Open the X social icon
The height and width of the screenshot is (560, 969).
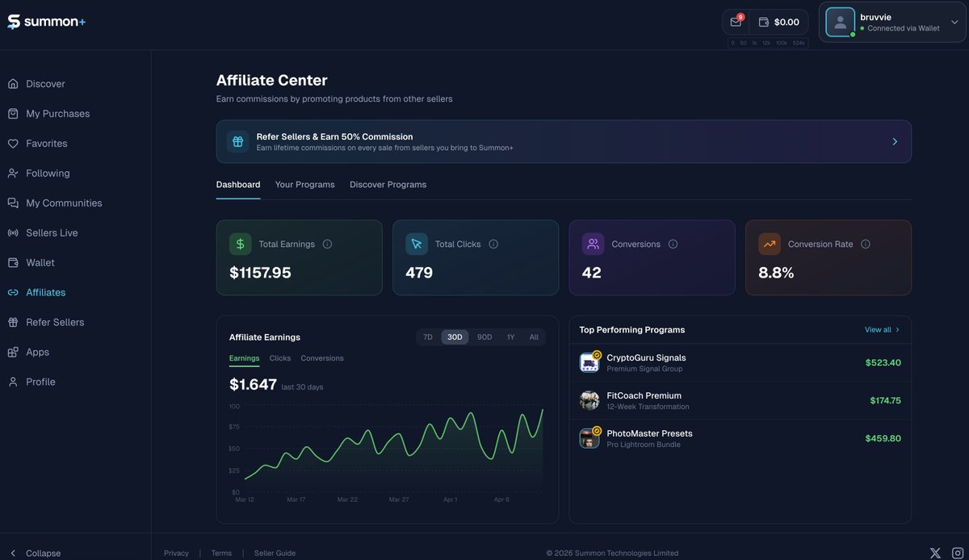(935, 554)
